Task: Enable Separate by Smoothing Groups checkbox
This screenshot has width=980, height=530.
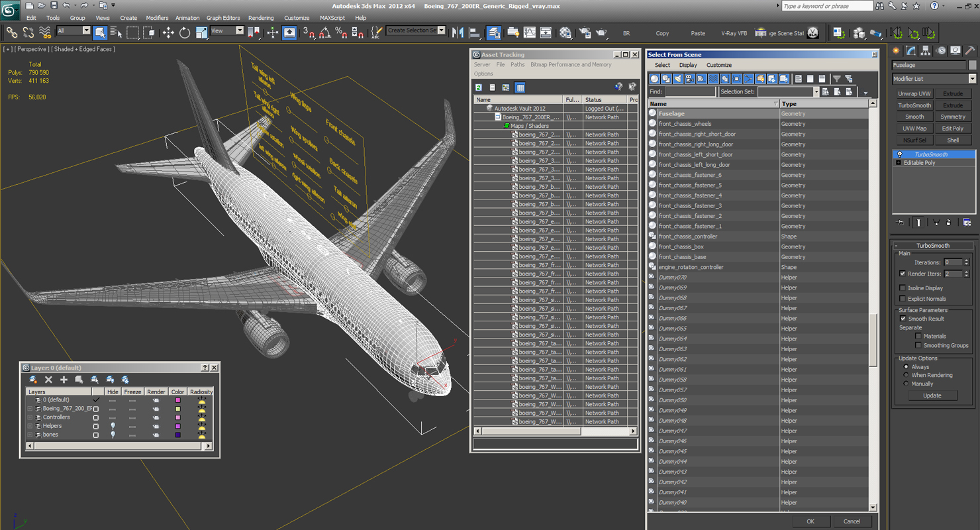Action: (x=918, y=345)
